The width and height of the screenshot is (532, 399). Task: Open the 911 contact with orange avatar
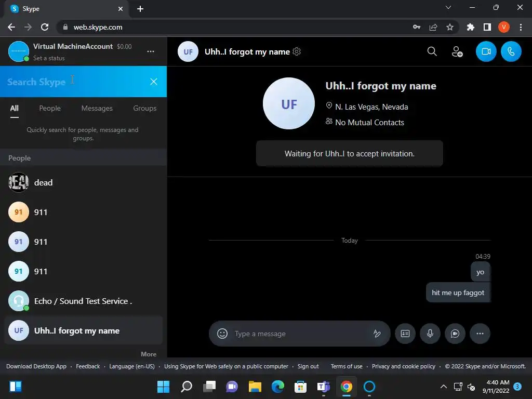[x=84, y=212]
